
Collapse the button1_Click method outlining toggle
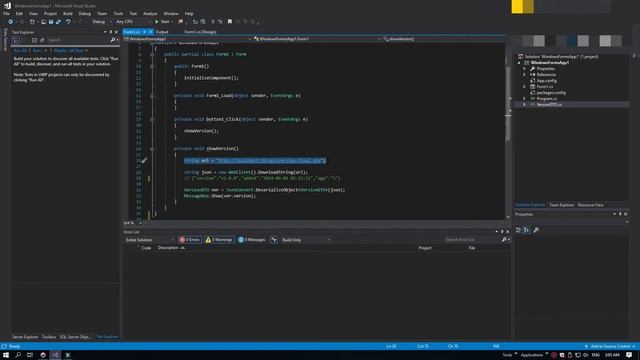click(x=152, y=120)
